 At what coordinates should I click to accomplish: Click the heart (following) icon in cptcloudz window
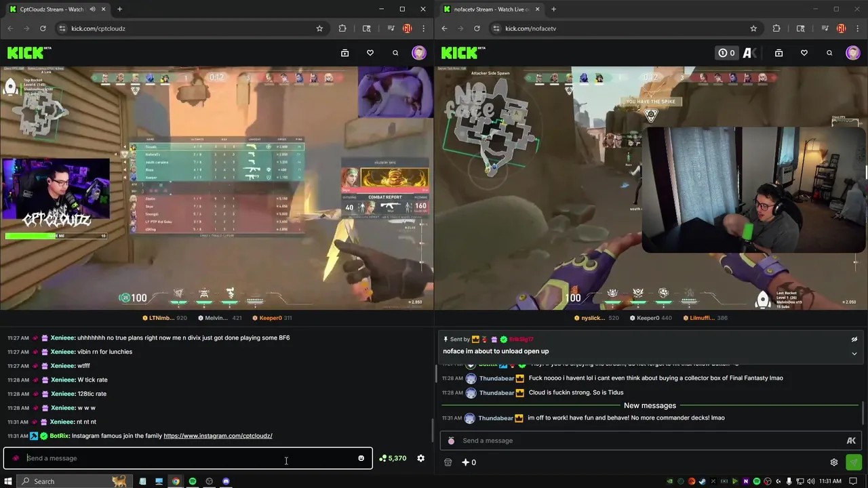[370, 53]
